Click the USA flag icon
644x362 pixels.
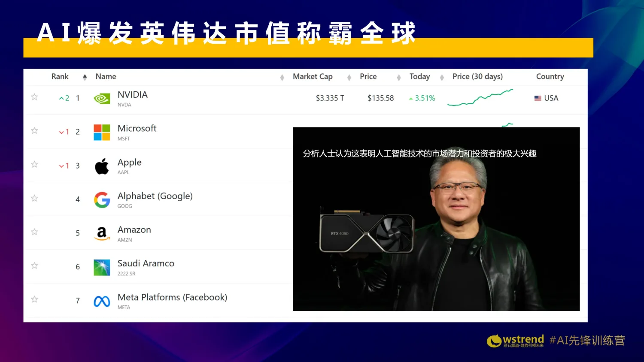(x=538, y=98)
